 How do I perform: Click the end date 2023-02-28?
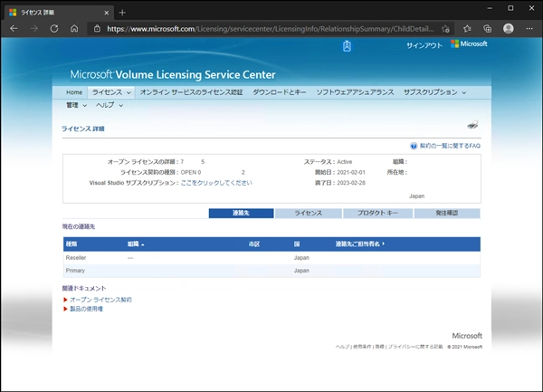click(x=351, y=183)
